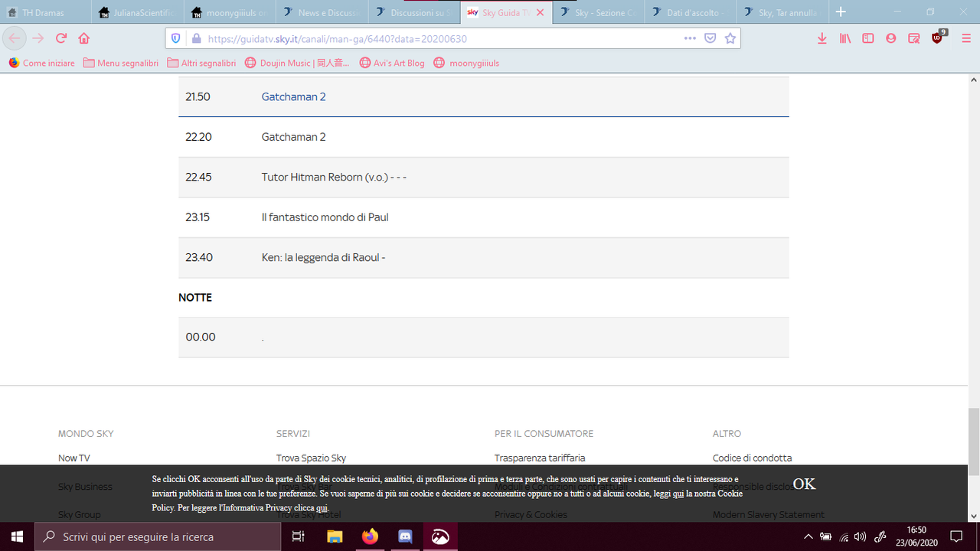Image resolution: width=980 pixels, height=551 pixels.
Task: Click the NOTTE section heading
Action: point(195,298)
